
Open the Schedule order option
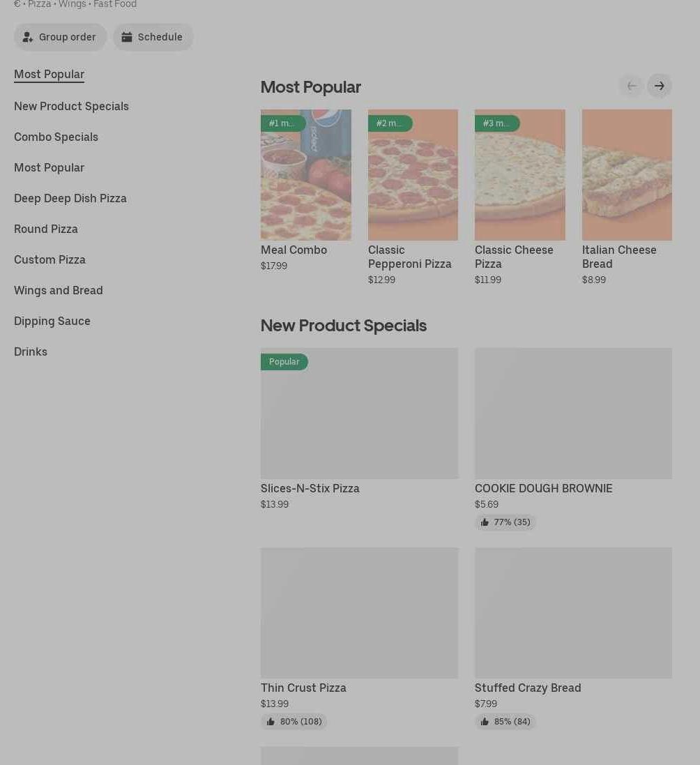click(153, 37)
